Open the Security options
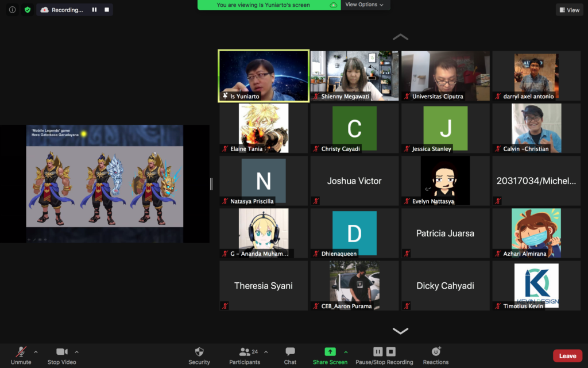Viewport: 588px width, 368px height. click(x=199, y=355)
